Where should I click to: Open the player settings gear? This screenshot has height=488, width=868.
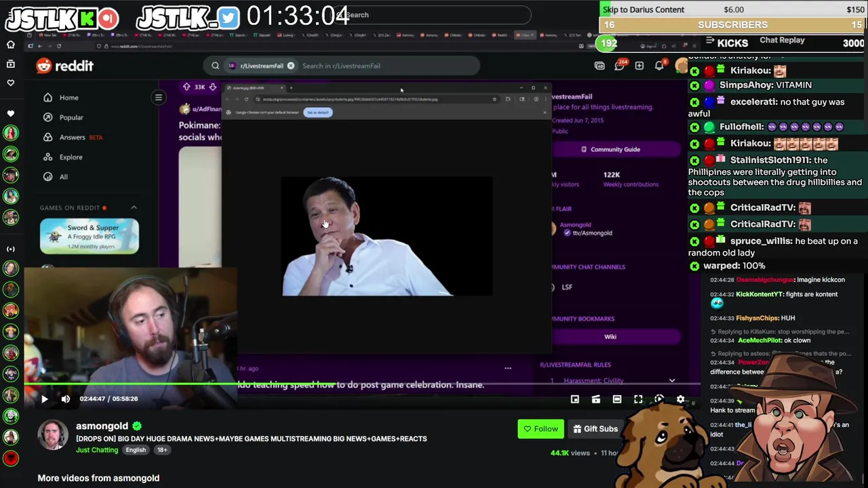[x=680, y=400]
